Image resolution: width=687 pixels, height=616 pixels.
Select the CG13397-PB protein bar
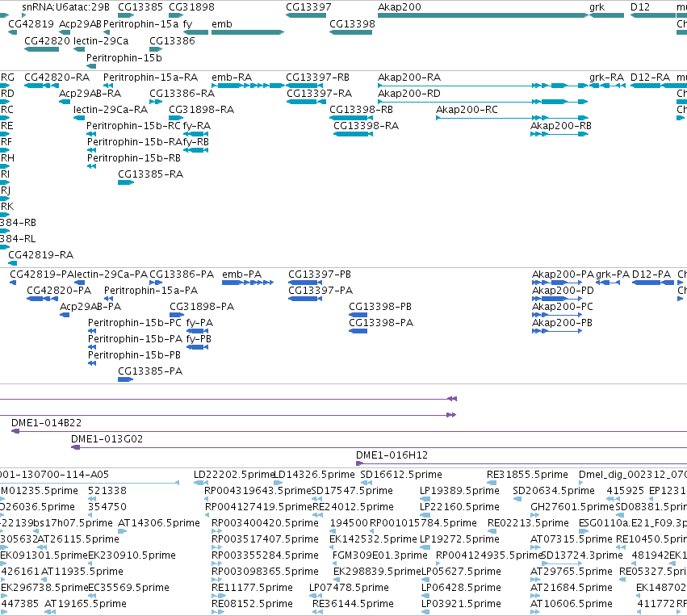coord(305,283)
